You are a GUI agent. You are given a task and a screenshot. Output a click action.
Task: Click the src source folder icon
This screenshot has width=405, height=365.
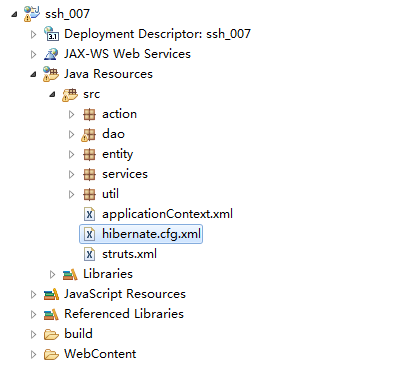pyautogui.click(x=70, y=95)
